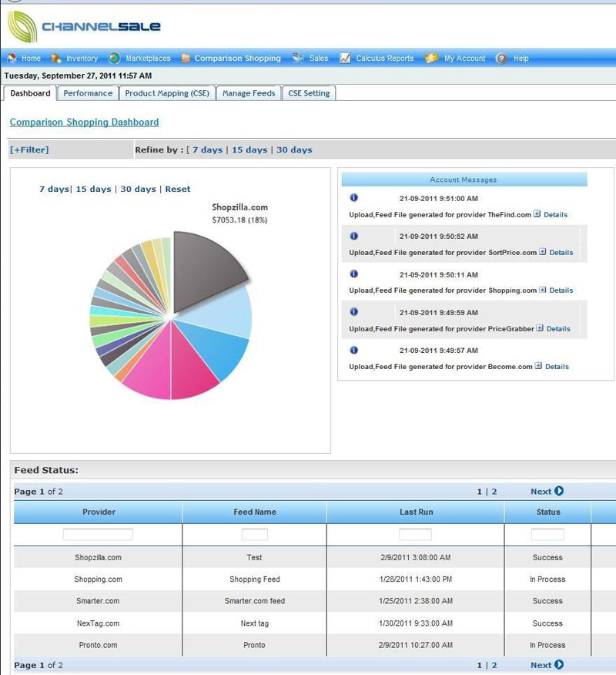Reset the pie chart date range
The height and width of the screenshot is (675, 616).
[177, 187]
